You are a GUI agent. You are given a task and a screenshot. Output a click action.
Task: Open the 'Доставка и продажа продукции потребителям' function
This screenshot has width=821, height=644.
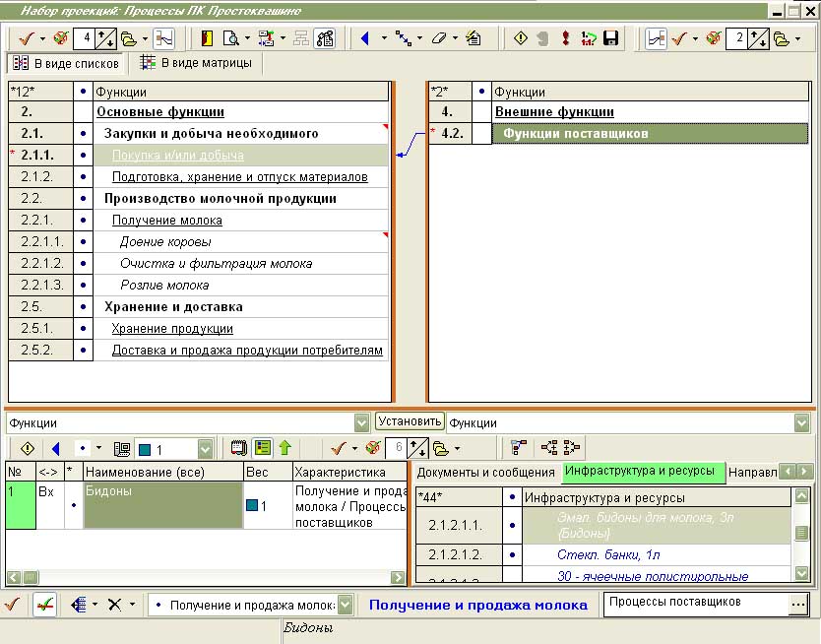point(247,351)
